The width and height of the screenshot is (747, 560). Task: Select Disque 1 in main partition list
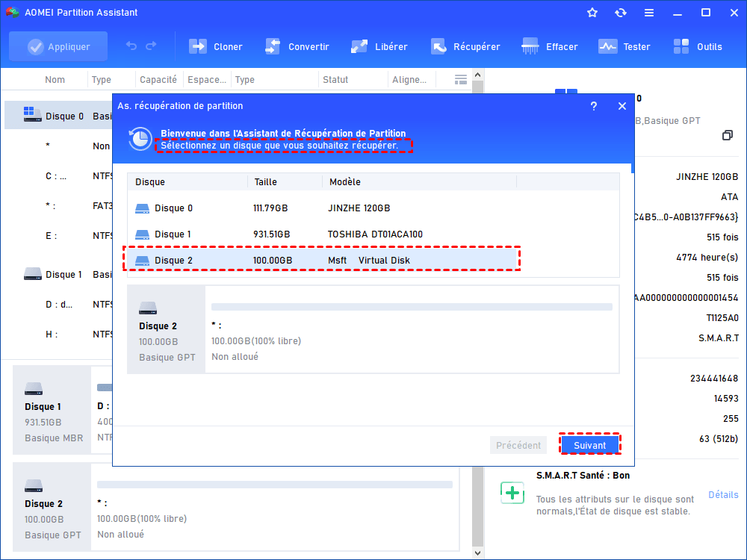click(58, 274)
